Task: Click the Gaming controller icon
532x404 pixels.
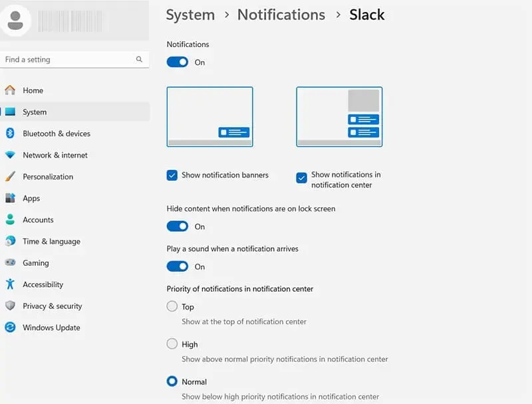Action: point(10,262)
